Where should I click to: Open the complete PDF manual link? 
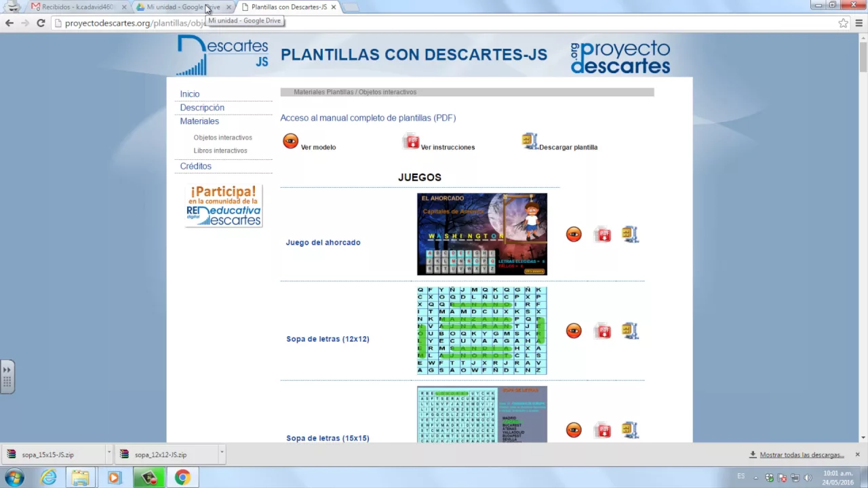click(368, 118)
